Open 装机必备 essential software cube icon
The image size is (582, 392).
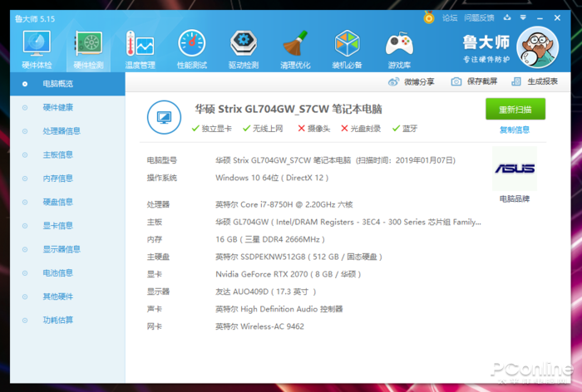[x=347, y=50]
